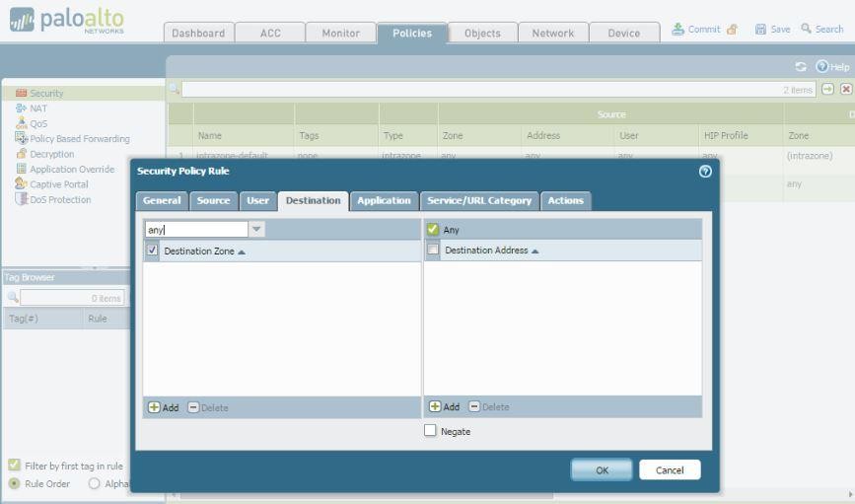Click the Commit icon in top bar
Image resolution: width=855 pixels, height=504 pixels.
click(678, 30)
